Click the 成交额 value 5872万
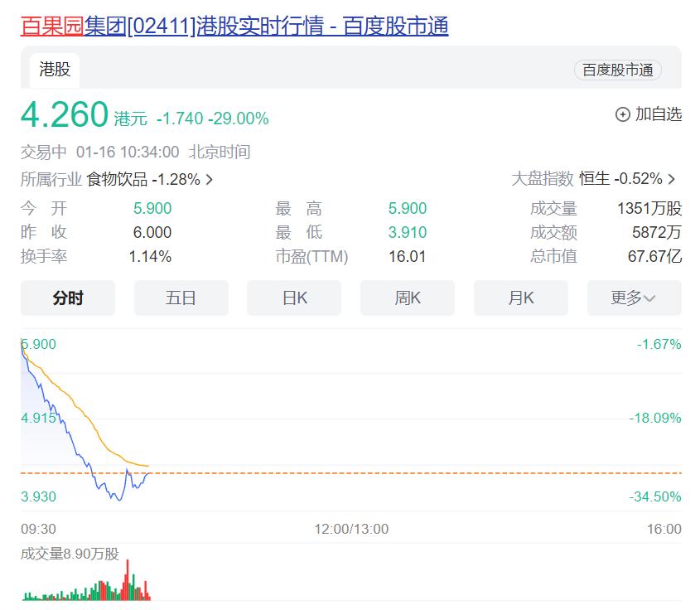 coord(657,233)
